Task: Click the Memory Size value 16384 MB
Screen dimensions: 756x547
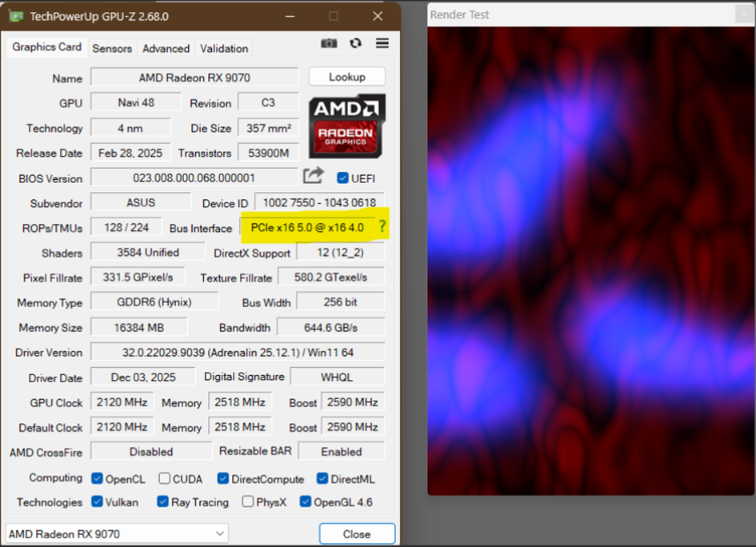Action: click(x=139, y=328)
